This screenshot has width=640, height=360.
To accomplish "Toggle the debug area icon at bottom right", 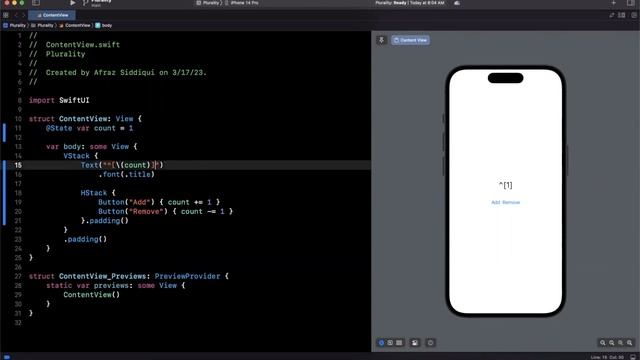I will tap(633, 357).
